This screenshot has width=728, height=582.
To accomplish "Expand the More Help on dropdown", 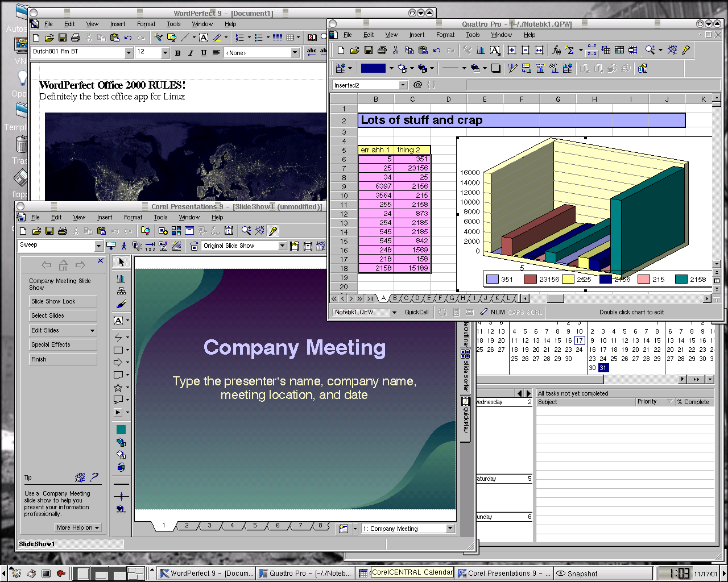I will (78, 527).
